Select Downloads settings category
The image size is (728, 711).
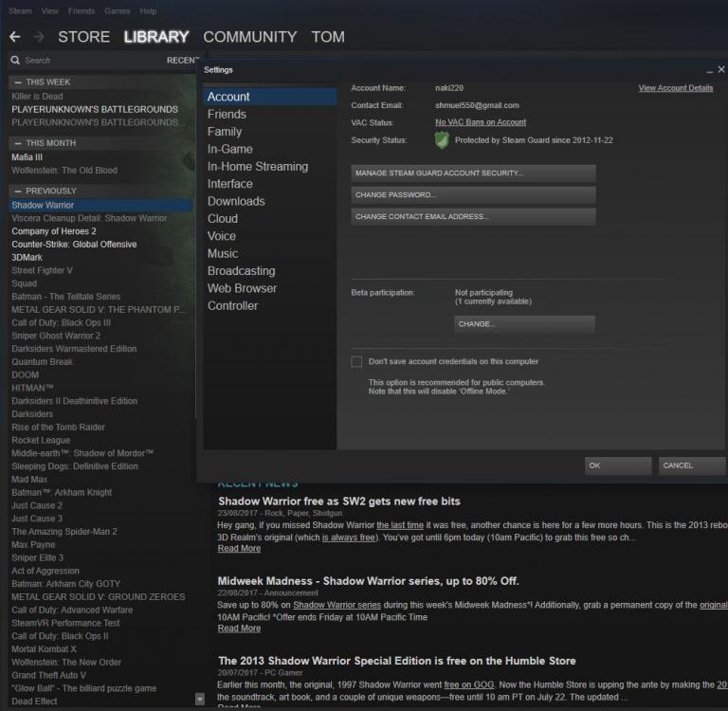270,201
